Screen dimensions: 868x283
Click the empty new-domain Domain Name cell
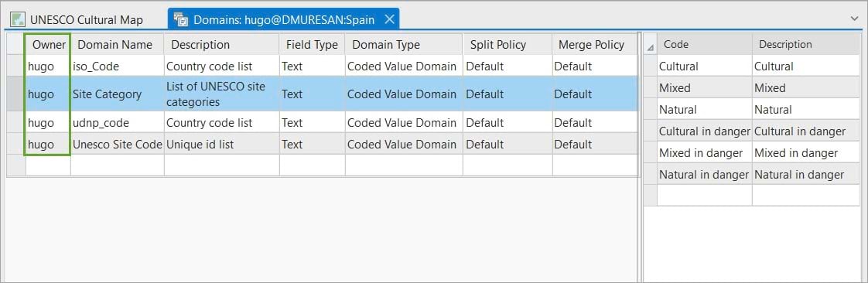pos(118,165)
